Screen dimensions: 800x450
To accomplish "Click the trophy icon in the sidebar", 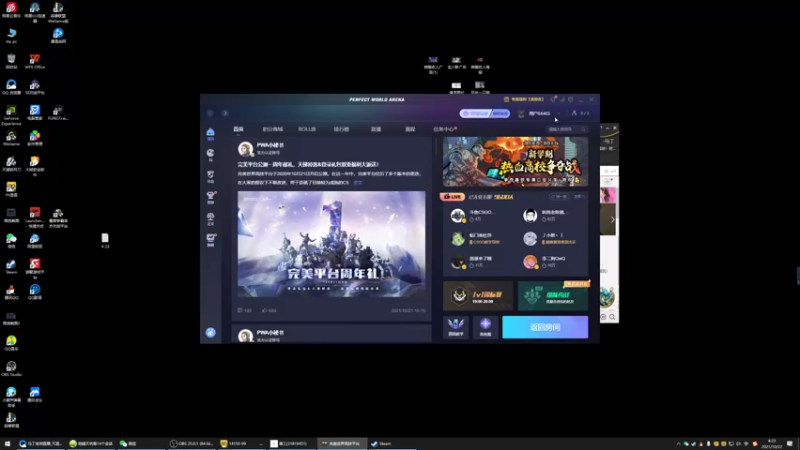I will coord(210,197).
